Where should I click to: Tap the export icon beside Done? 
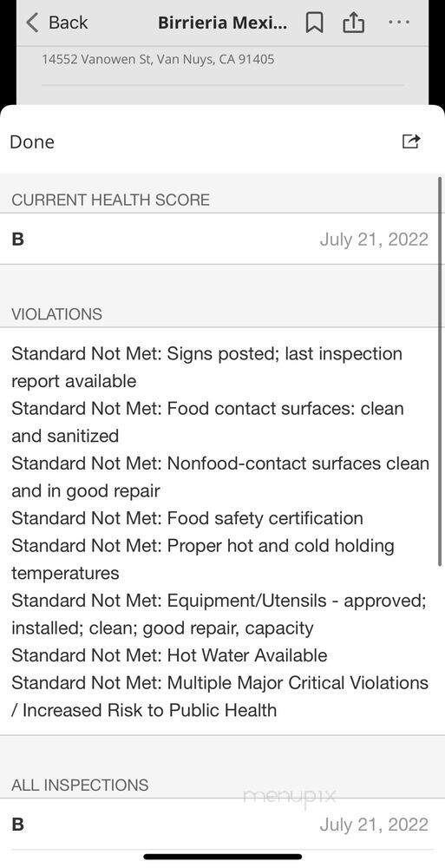pos(410,141)
